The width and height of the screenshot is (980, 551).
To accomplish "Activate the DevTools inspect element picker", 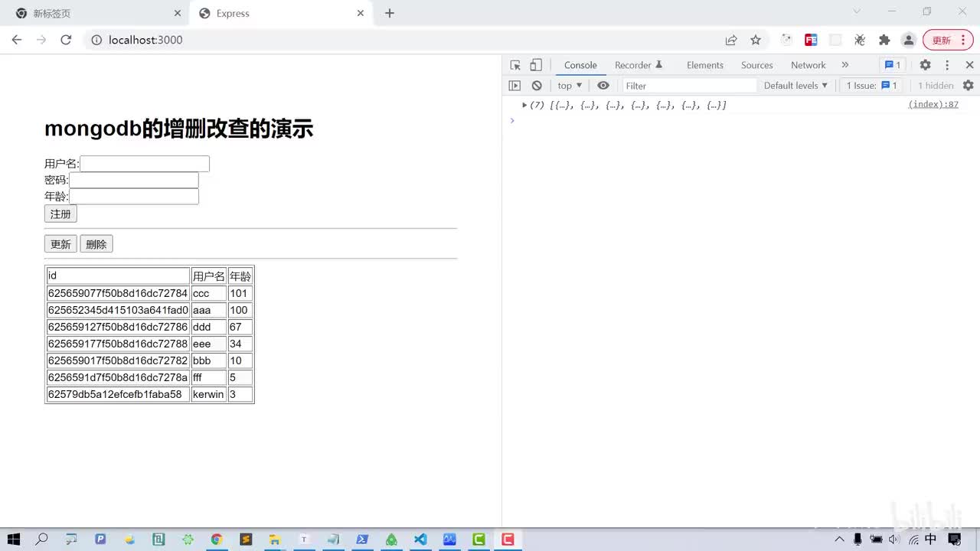I will (515, 65).
